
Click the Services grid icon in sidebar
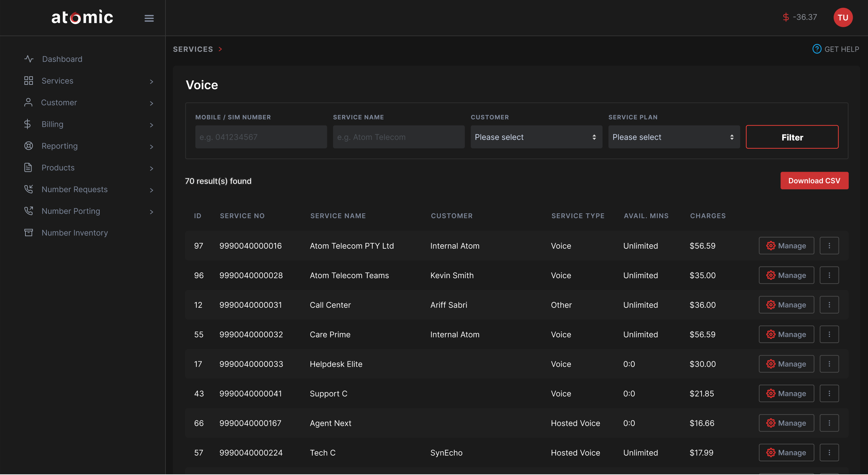[x=28, y=81]
